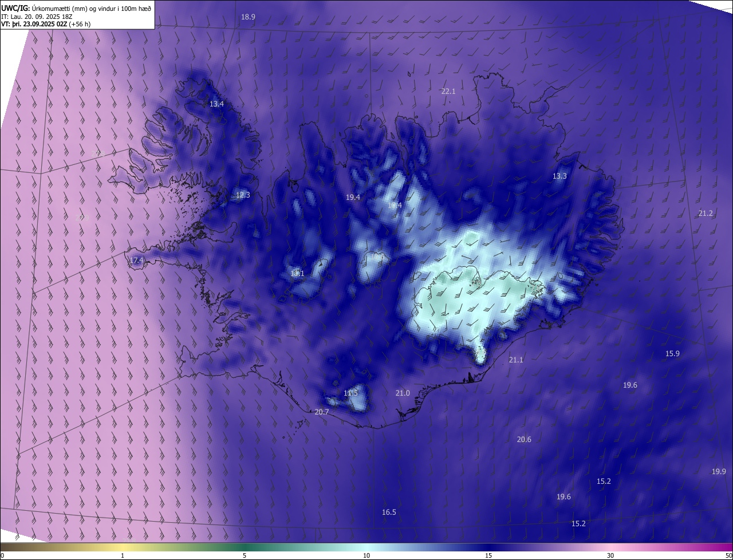Select the initial time line 'IT: Lau. 20. 09. 2025 18Z'
733x560 pixels.
(x=37, y=17)
